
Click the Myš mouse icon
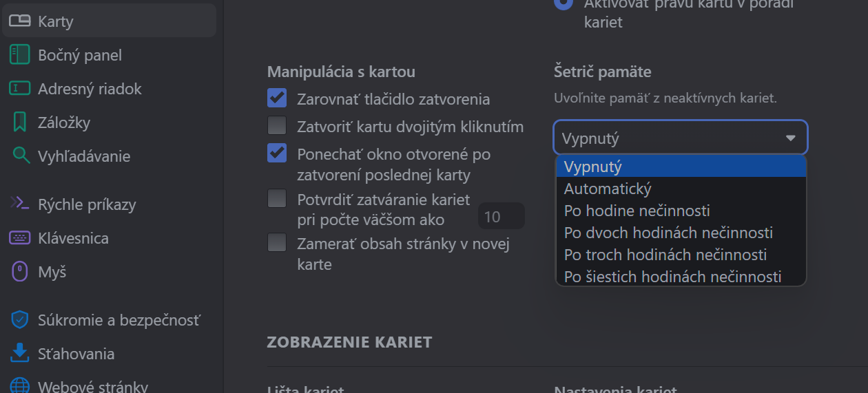(20, 272)
